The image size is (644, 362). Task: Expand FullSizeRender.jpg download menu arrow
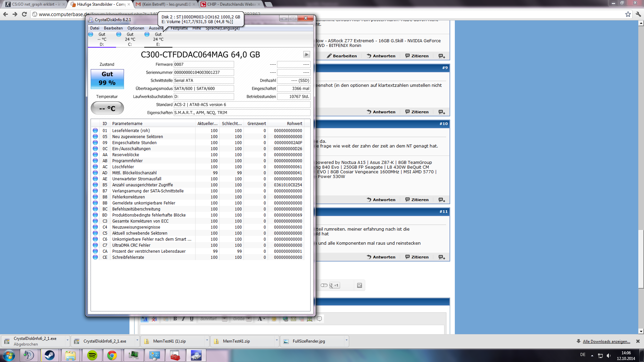(346, 341)
